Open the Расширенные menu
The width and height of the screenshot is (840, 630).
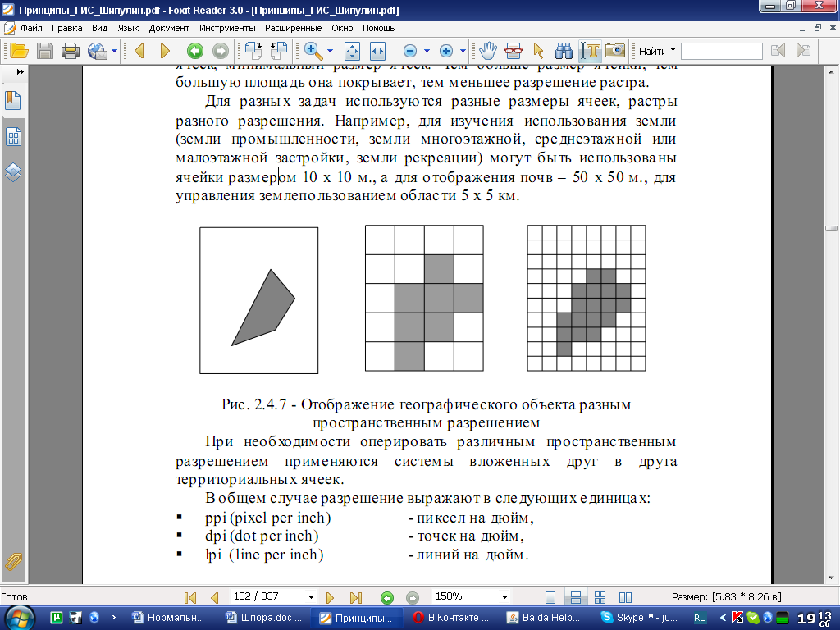click(294, 28)
